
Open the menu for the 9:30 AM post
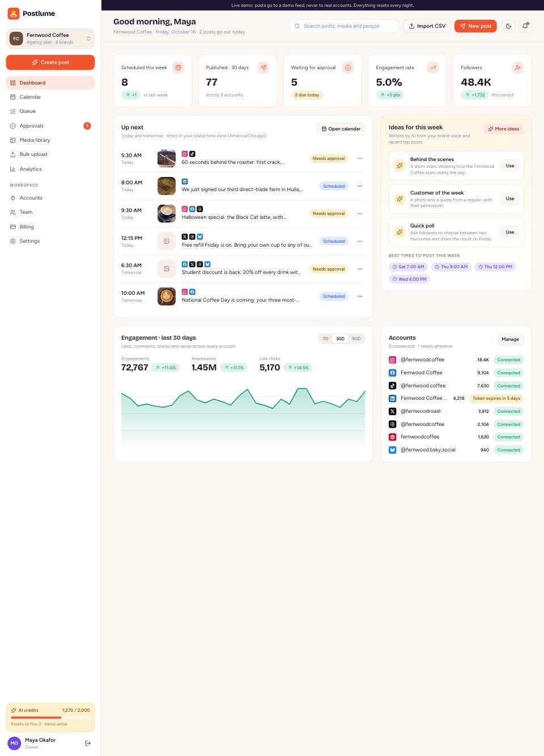(360, 214)
